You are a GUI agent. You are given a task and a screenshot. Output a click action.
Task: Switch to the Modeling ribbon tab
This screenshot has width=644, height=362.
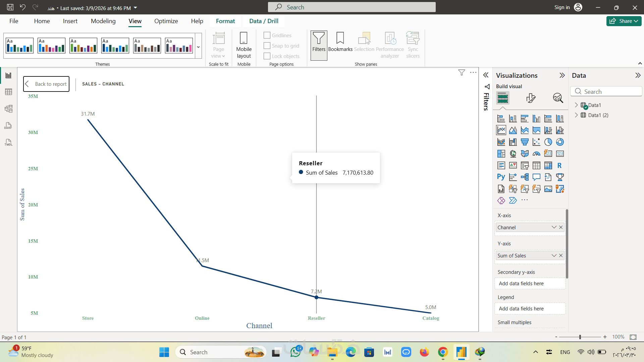[x=103, y=21]
